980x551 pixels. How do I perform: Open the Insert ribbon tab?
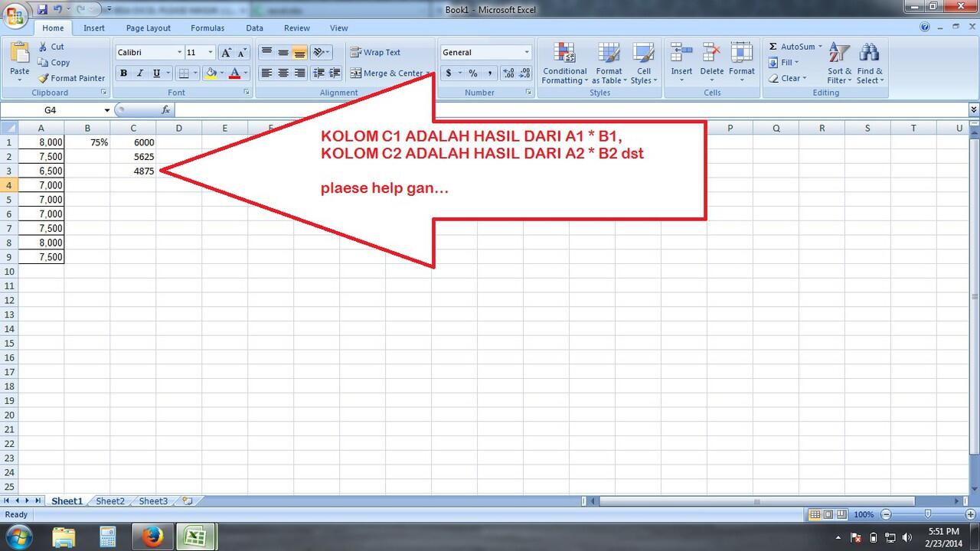(94, 28)
